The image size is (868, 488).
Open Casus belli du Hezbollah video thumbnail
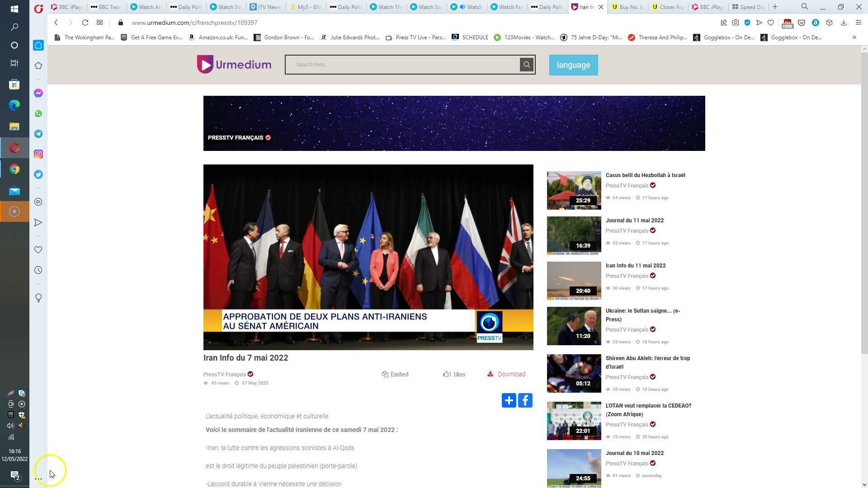(574, 190)
